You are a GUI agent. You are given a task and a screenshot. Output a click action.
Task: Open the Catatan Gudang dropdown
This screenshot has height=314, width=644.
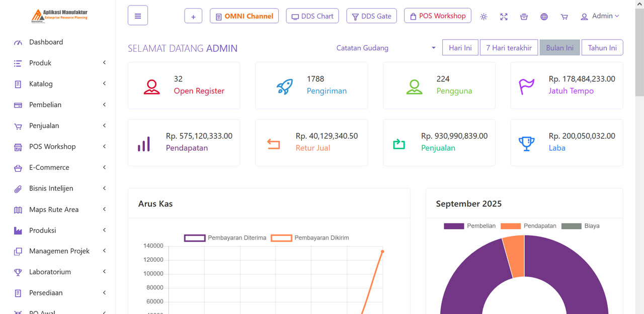(x=385, y=48)
